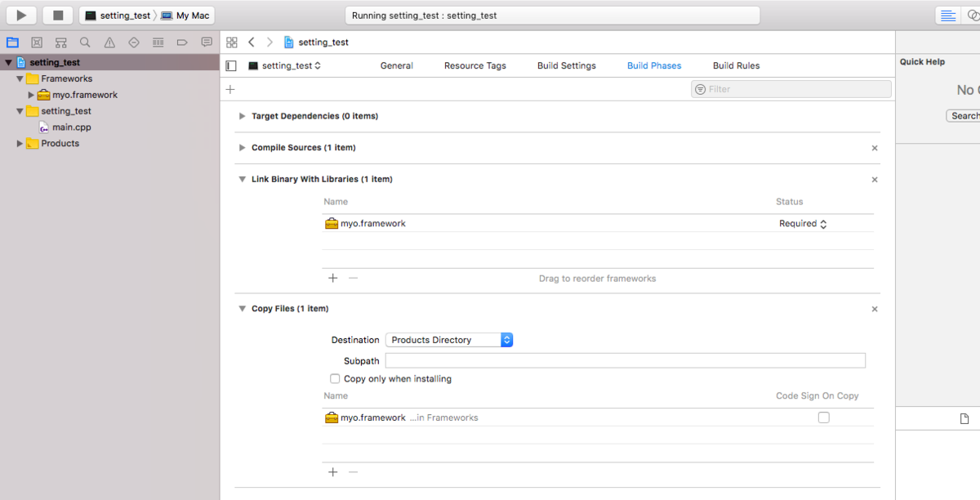Toggle Code Sign On Copy for myo.framework

point(823,417)
